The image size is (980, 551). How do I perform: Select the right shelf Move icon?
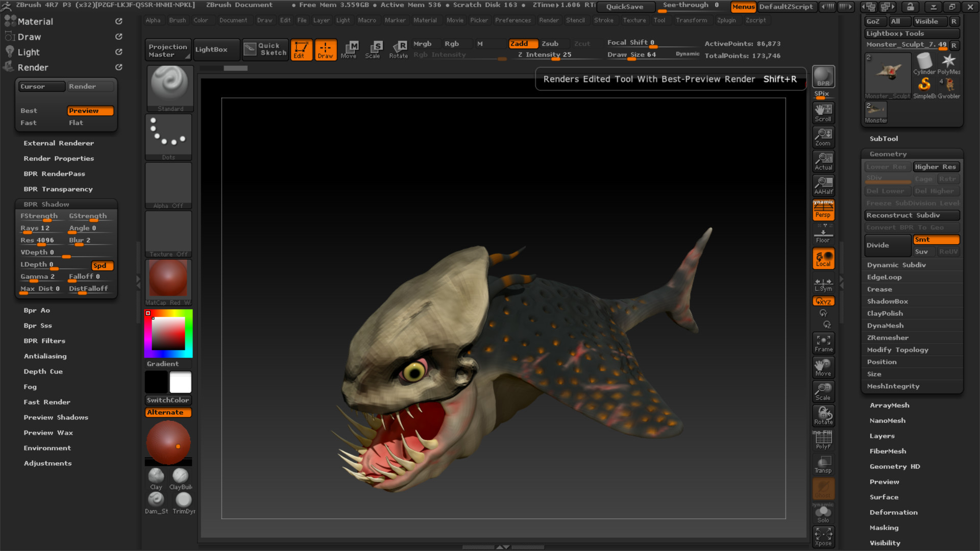tap(823, 367)
